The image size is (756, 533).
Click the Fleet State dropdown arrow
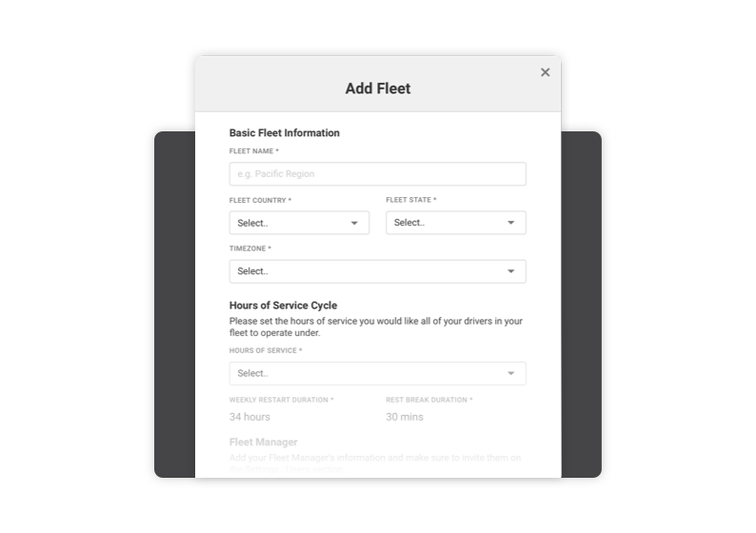pos(511,223)
